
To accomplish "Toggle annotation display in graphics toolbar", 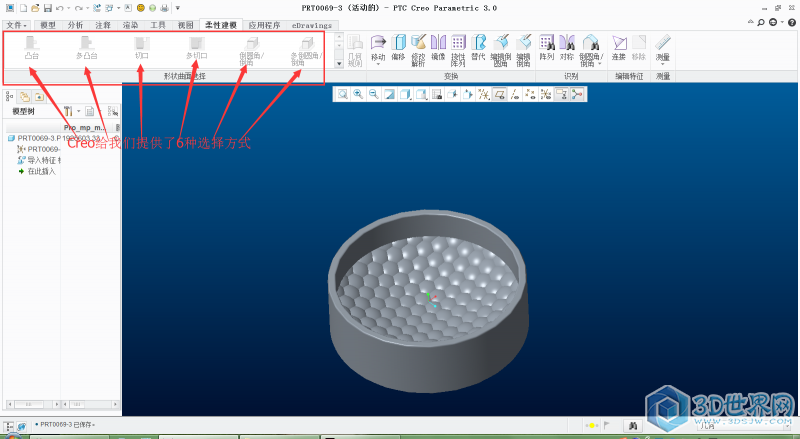I will click(562, 94).
